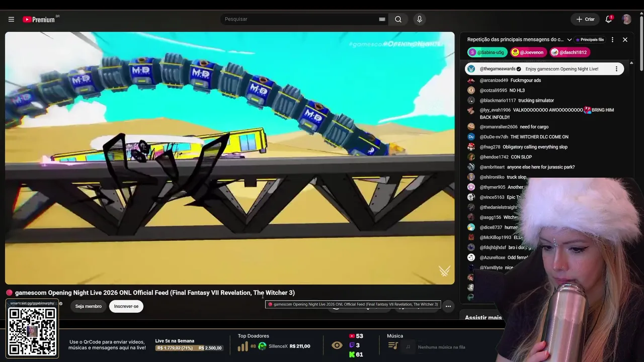Click the Principais fãs chip
The height and width of the screenshot is (362, 644).
pyautogui.click(x=590, y=40)
